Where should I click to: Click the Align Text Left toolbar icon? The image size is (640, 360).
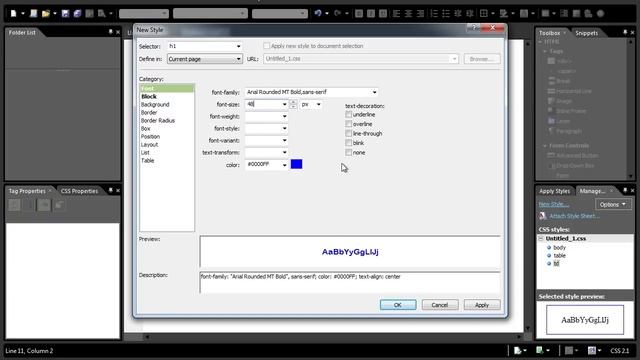coord(396,13)
